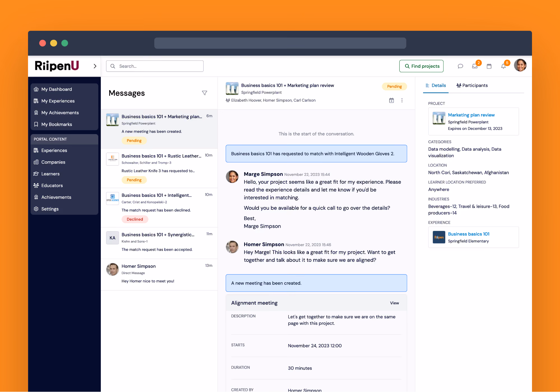Click the search magnifier icon
Image resolution: width=560 pixels, height=392 pixels.
pos(113,66)
